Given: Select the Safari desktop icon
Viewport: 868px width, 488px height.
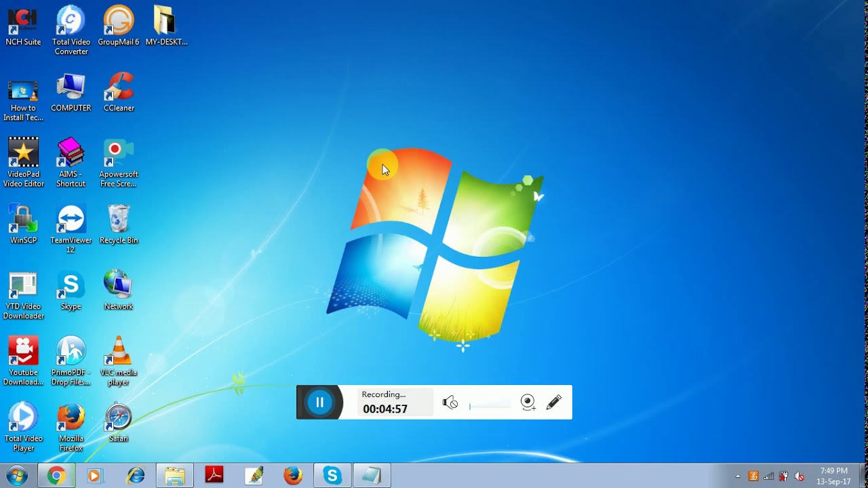Looking at the screenshot, I should point(119,422).
